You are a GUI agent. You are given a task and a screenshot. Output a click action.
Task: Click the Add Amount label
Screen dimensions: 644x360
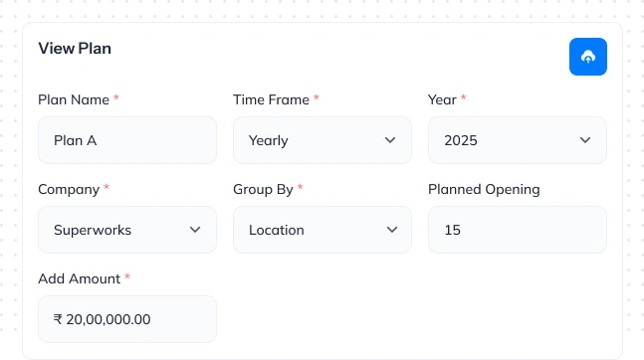pos(80,279)
